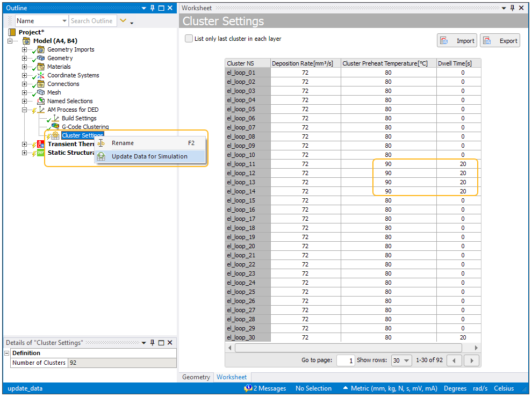The image size is (532, 397).
Task: Click the Import button
Action: tap(457, 41)
